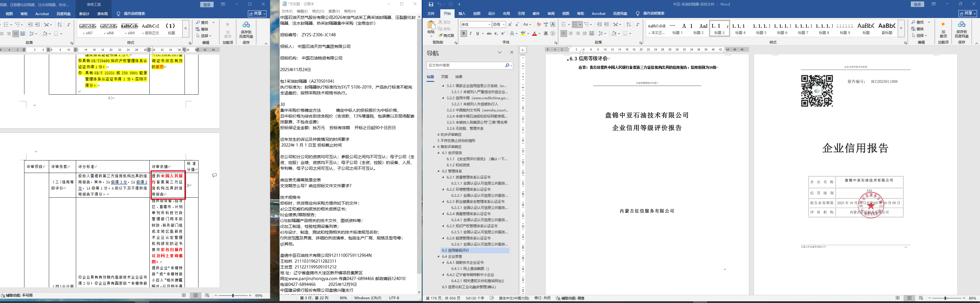
Task: Switch to 页面 tab in navigation pane
Action: click(x=445, y=77)
